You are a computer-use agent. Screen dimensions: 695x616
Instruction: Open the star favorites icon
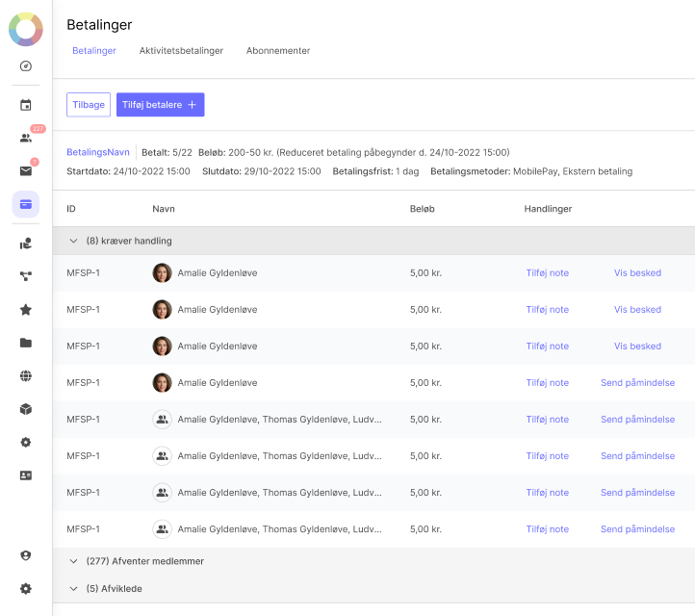(26, 310)
